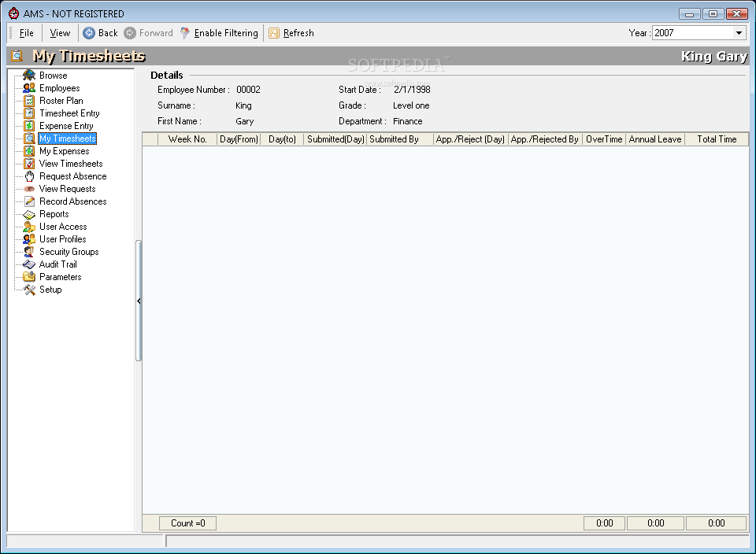Click the Enable Filtering funnel icon
The height and width of the screenshot is (554, 756).
(185, 33)
